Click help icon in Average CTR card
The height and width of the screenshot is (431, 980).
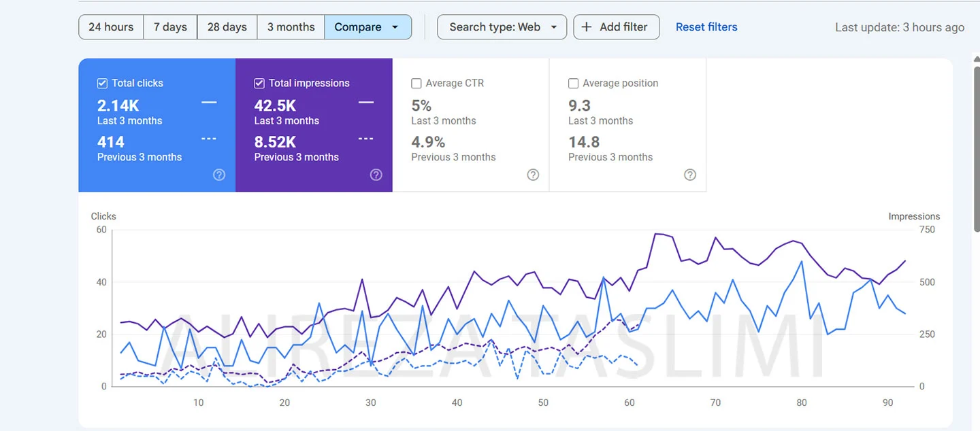pyautogui.click(x=533, y=175)
